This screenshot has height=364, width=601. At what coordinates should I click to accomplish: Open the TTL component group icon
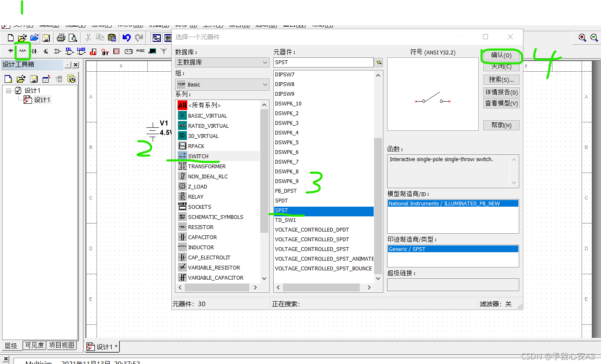(70, 51)
